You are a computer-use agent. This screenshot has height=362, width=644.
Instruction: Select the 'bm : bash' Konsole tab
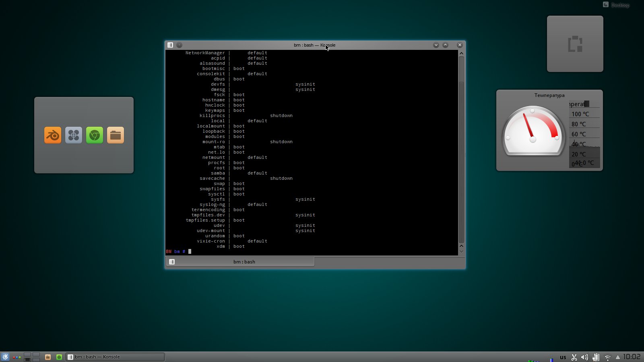[240, 261]
